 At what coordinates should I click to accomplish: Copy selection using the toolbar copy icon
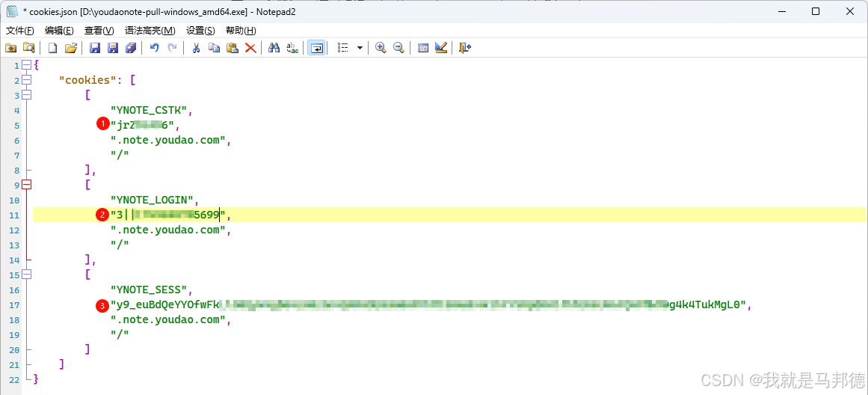(214, 48)
